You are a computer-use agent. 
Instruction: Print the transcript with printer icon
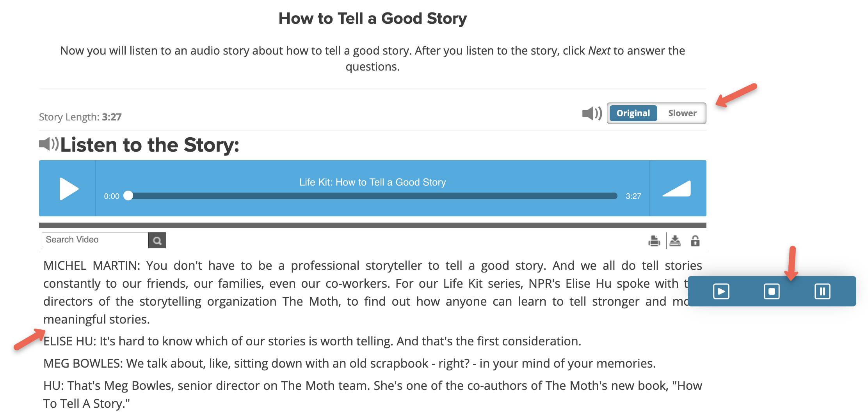[x=654, y=241]
